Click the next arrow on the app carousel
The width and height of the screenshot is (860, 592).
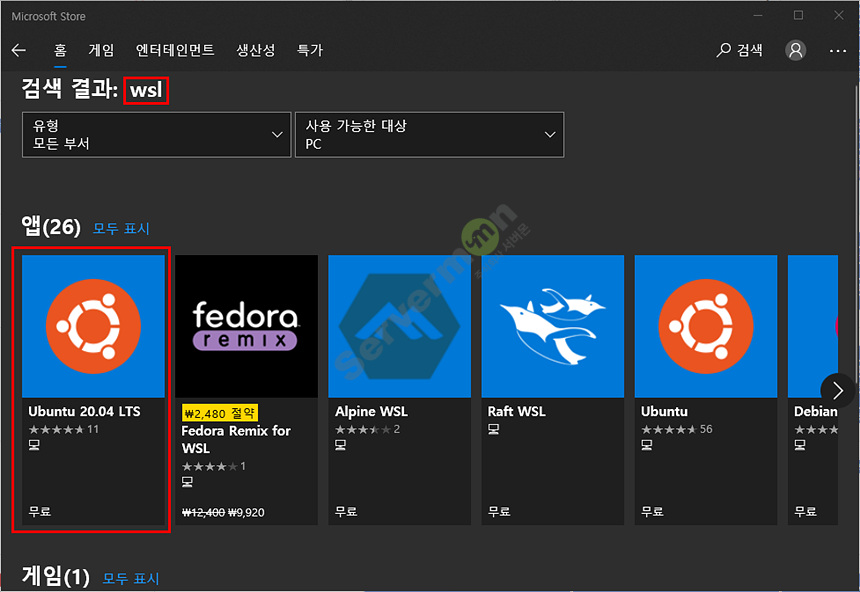837,390
